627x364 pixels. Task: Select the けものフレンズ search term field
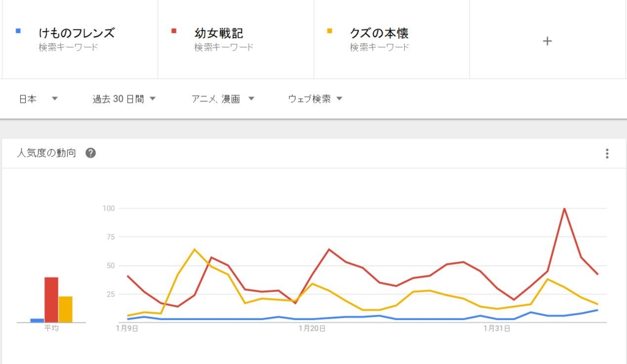(x=80, y=39)
